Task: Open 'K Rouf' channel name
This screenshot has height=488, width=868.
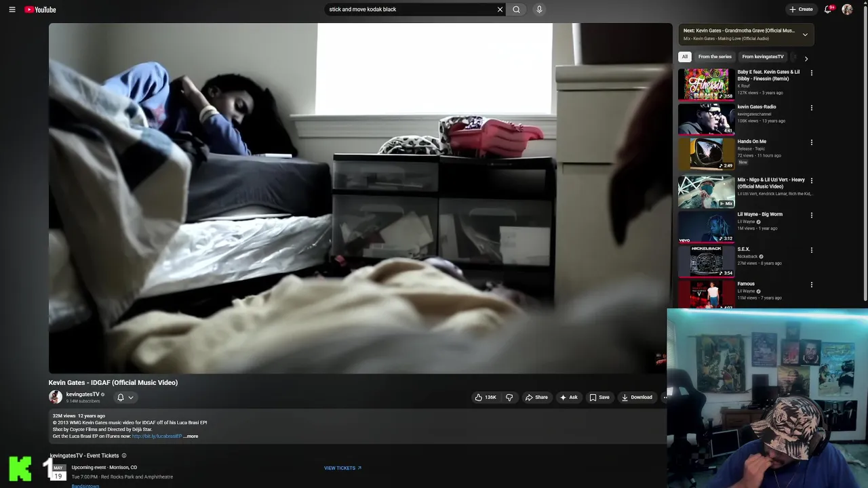Action: (744, 86)
